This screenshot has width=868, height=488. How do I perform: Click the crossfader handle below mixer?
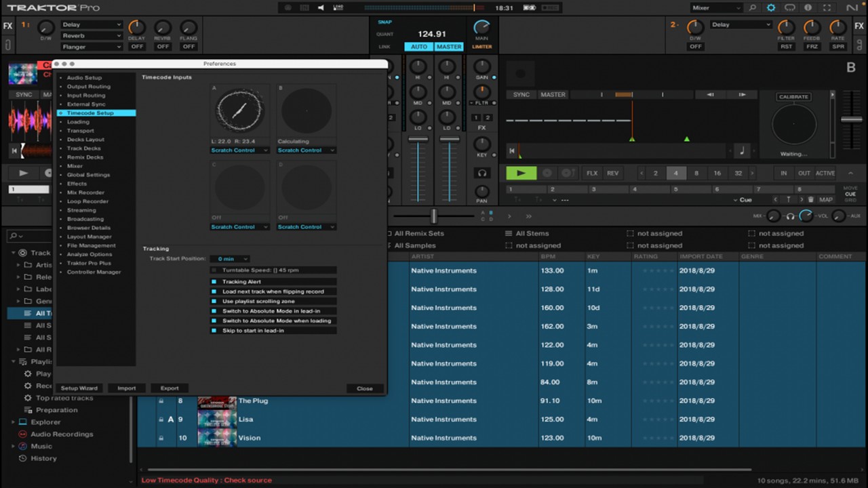click(x=434, y=216)
